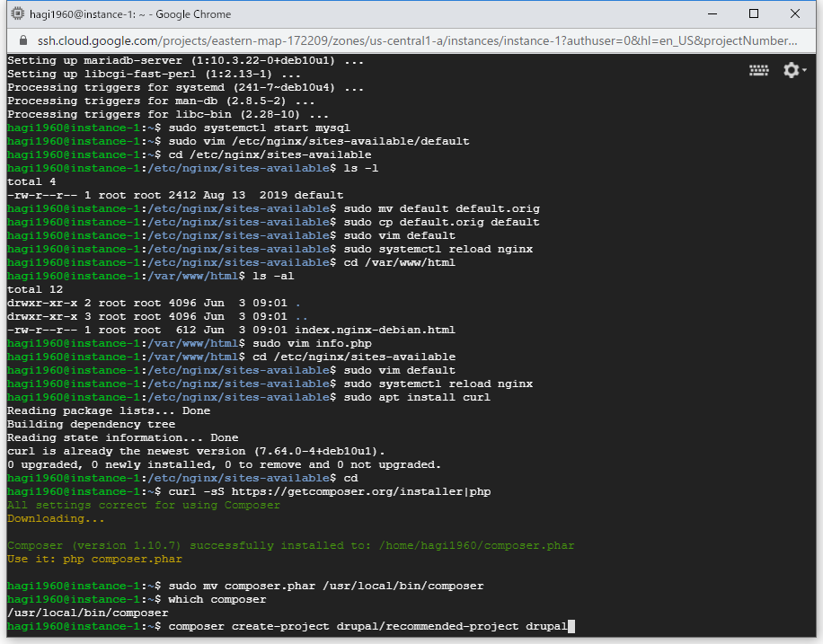Viewport: 823px width, 644px height.
Task: Click 'sudo cp default.orig default' command
Action: pos(441,222)
